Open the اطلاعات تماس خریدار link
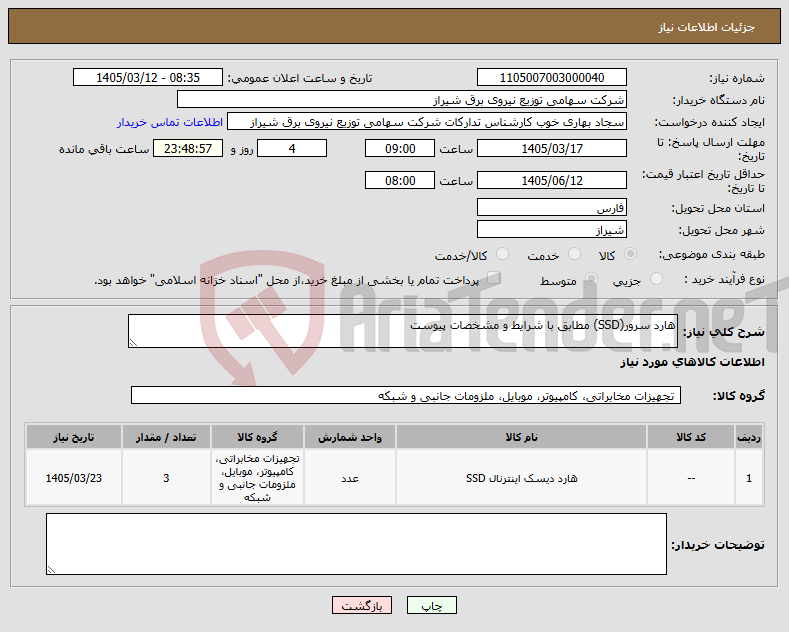Image resolution: width=789 pixels, height=632 pixels. (170, 122)
